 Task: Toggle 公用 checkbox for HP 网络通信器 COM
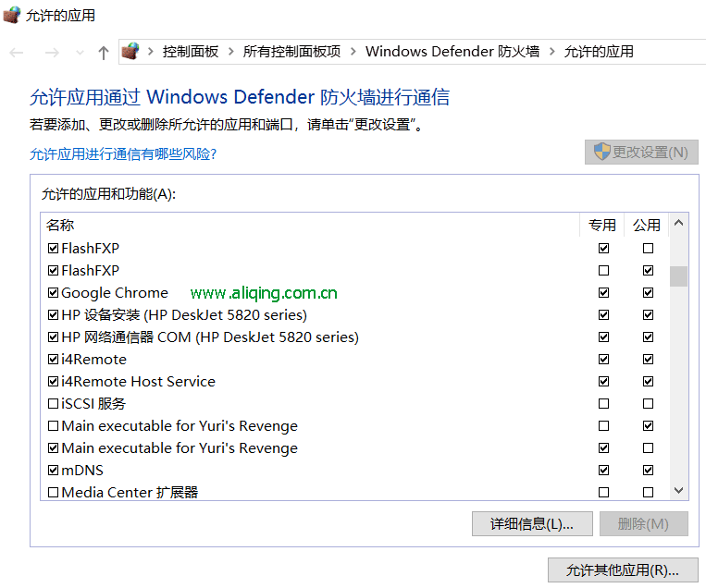click(x=648, y=337)
